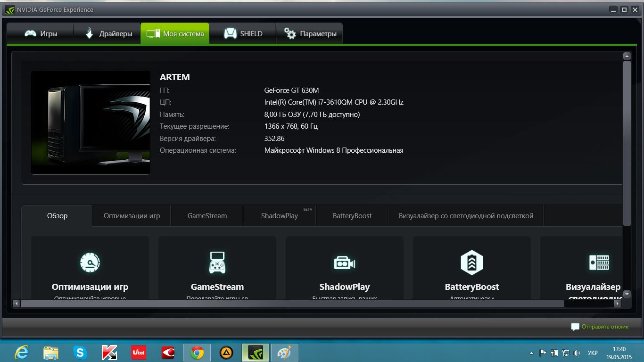Image resolution: width=644 pixels, height=362 pixels.
Task: Switch to the GameStream sub-tab
Action: (x=207, y=216)
